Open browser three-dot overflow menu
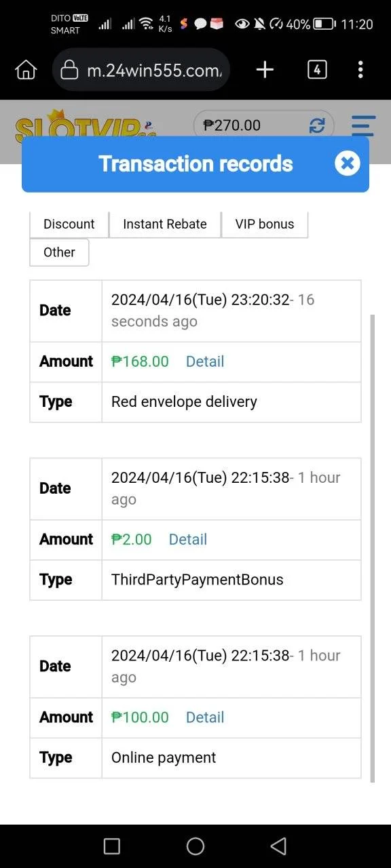Screen dimensions: 391x868 point(360,69)
